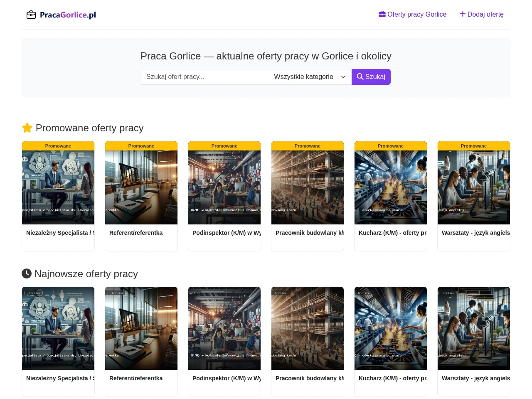Click newest Warsztaty - język angielski title
The image size is (532, 399).
tap(476, 378)
